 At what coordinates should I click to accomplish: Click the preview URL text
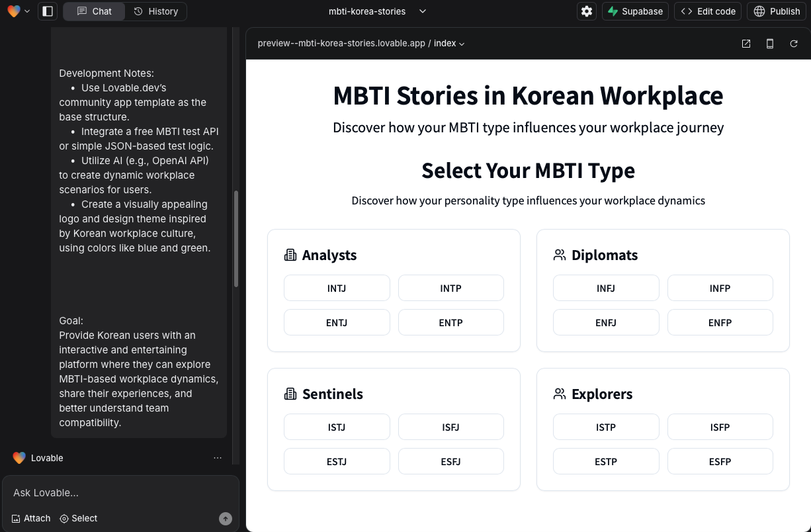coord(341,44)
